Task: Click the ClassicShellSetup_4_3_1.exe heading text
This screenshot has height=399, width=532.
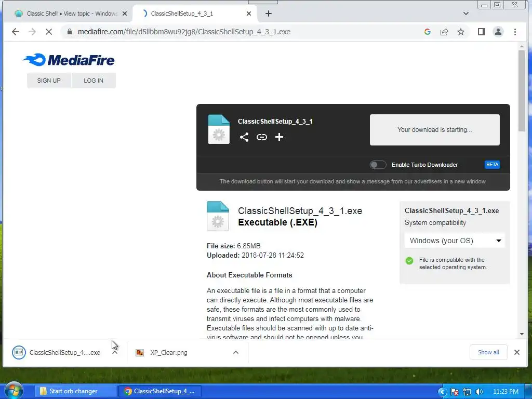Action: [300, 211]
